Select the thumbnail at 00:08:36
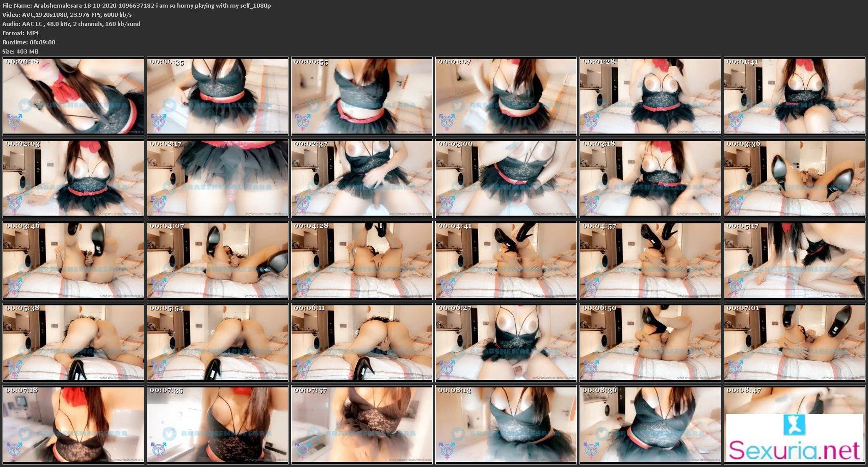The image size is (868, 467). pyautogui.click(x=650, y=425)
